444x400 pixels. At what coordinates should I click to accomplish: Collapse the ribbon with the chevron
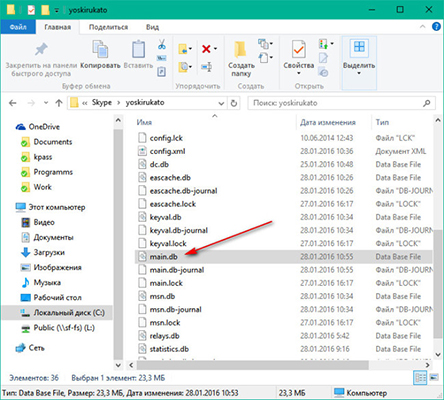coord(422,27)
